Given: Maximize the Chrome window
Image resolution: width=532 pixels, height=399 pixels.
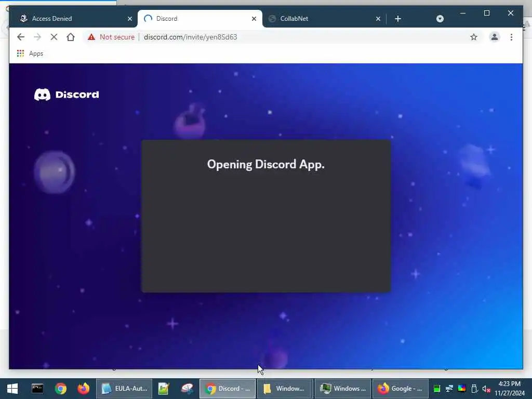Looking at the screenshot, I should tap(486, 13).
